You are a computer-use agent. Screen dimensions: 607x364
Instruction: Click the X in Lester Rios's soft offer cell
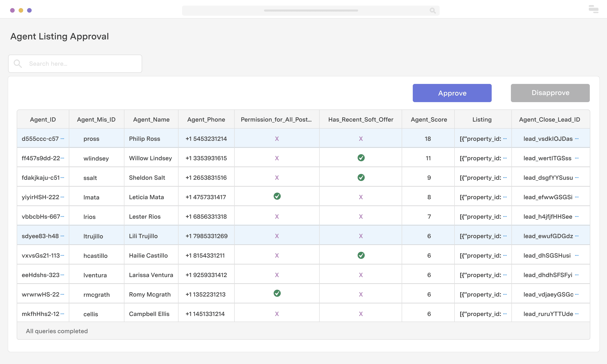pyautogui.click(x=361, y=217)
